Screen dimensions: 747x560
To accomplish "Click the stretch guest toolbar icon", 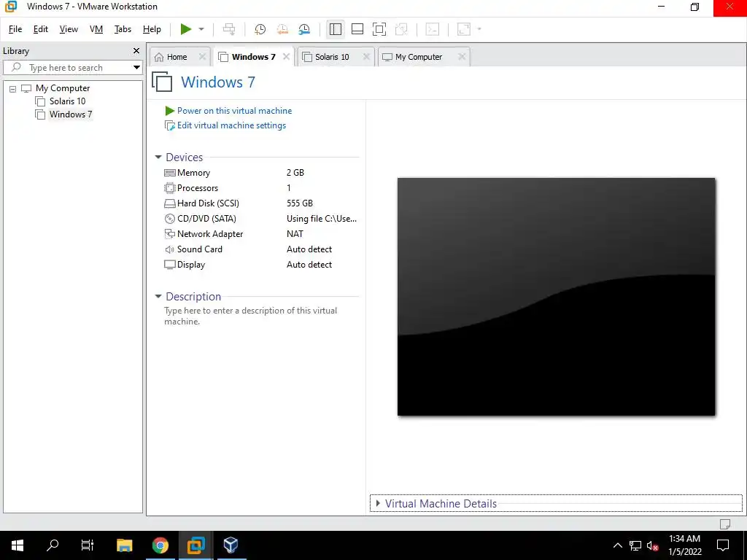I will pyautogui.click(x=463, y=29).
